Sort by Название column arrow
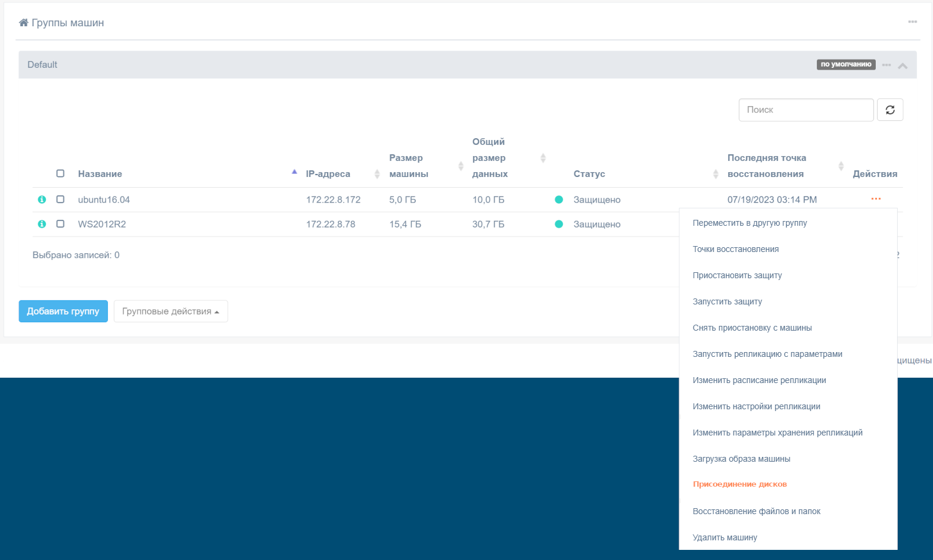This screenshot has height=560, width=933. tap(294, 172)
